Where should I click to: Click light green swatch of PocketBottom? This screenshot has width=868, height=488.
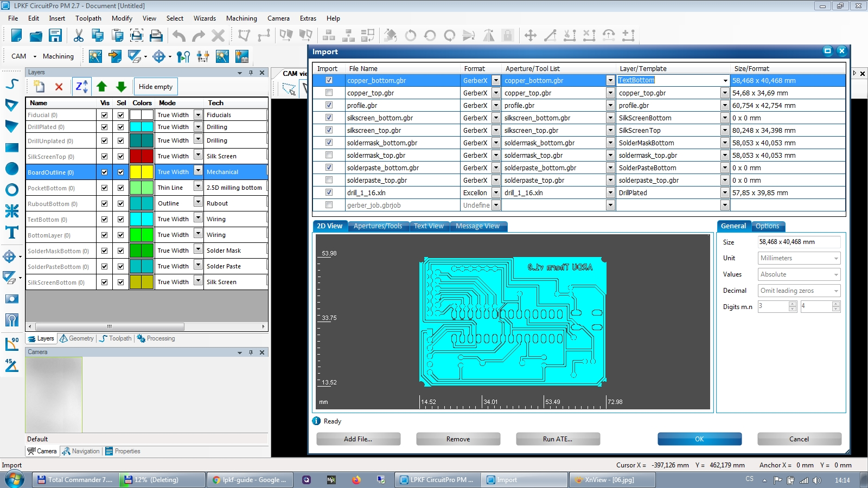click(142, 188)
